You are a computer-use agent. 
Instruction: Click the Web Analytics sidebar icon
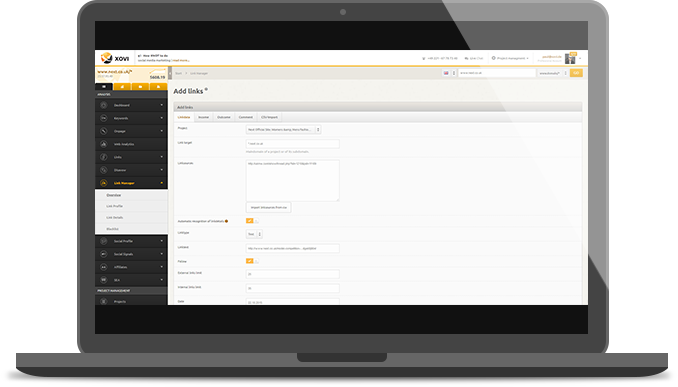click(x=104, y=144)
